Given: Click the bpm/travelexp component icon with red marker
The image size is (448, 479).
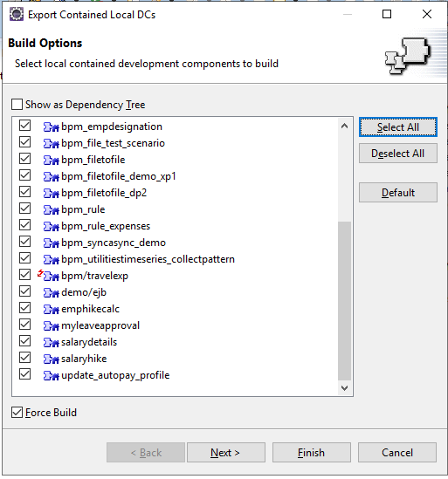Looking at the screenshot, I should [49, 276].
